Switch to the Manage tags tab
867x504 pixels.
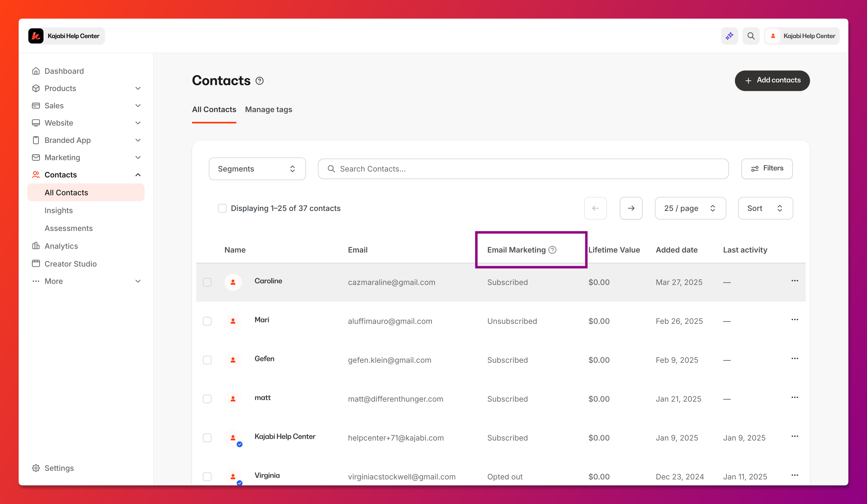coord(268,109)
